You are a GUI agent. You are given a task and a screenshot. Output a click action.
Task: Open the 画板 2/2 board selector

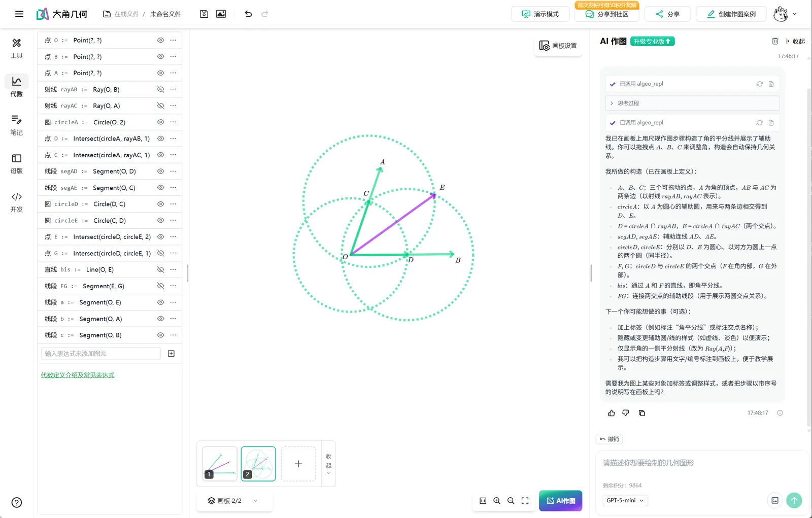click(x=233, y=501)
